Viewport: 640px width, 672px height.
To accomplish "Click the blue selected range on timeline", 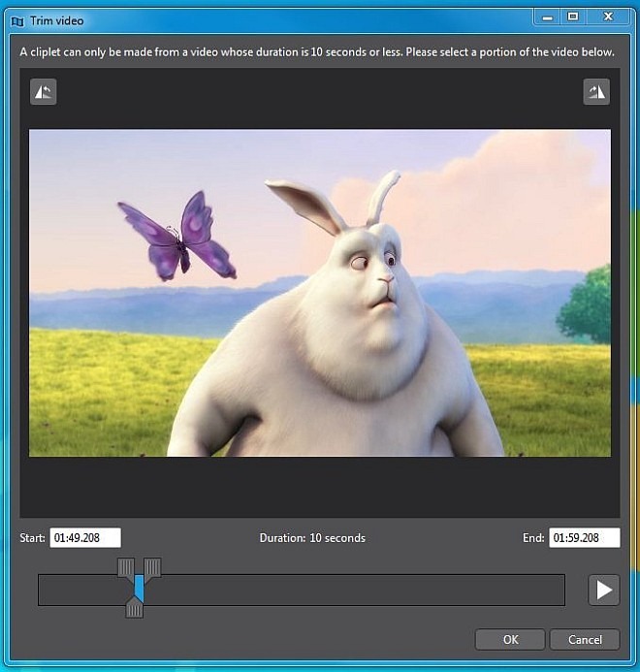I will [x=139, y=588].
